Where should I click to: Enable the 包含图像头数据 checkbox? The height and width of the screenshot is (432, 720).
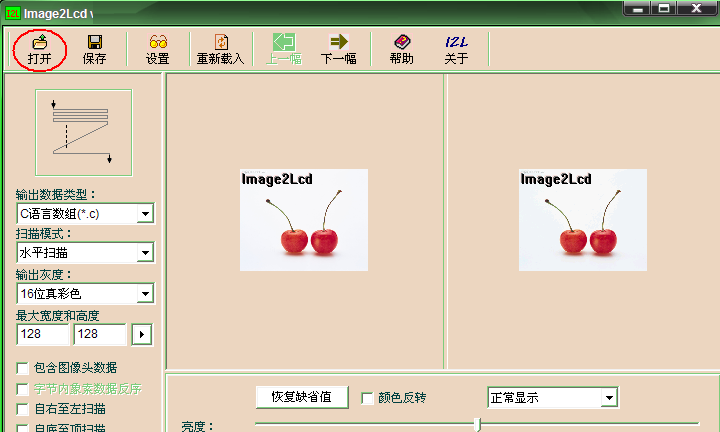click(23, 368)
